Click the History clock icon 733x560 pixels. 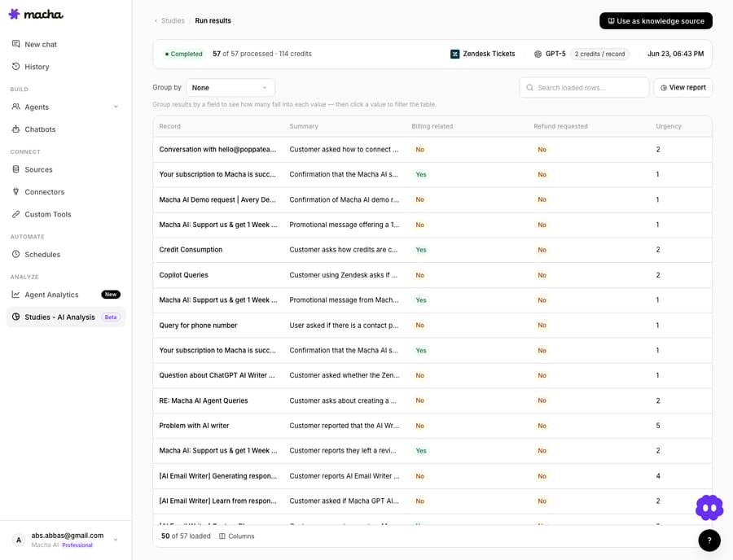tap(16, 66)
